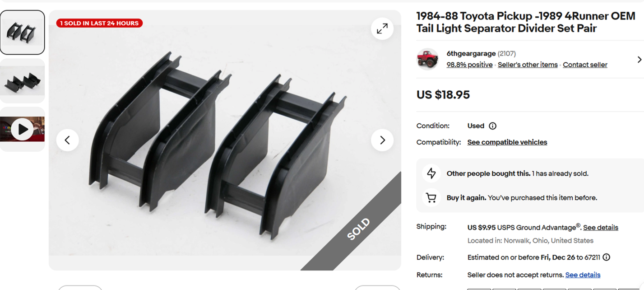The width and height of the screenshot is (644, 290).
Task: Open the Condition info icon
Action: click(x=493, y=126)
